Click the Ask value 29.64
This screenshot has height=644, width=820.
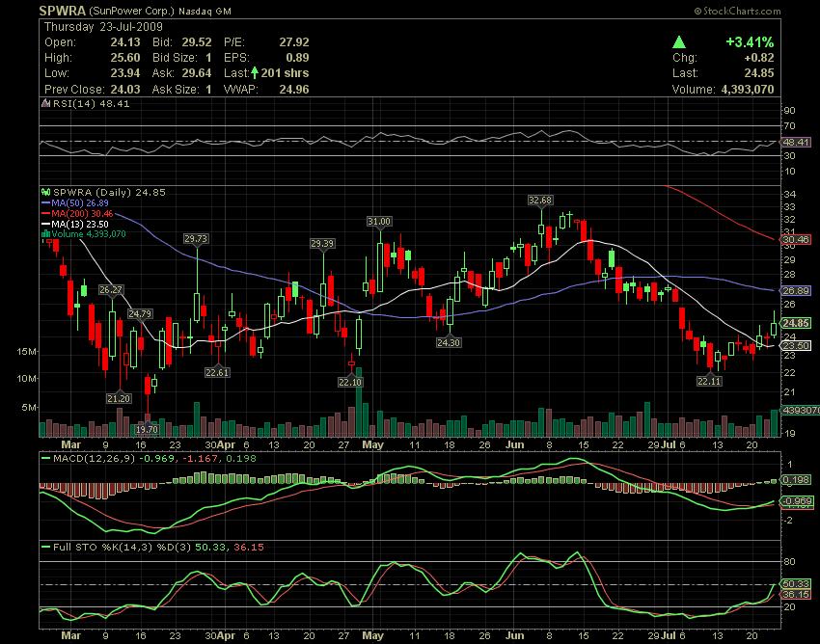coord(197,73)
